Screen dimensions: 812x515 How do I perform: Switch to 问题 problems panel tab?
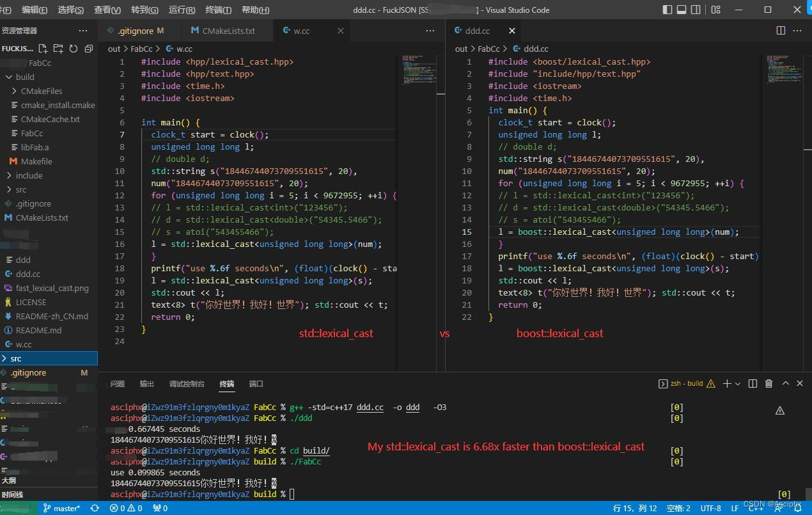point(118,384)
